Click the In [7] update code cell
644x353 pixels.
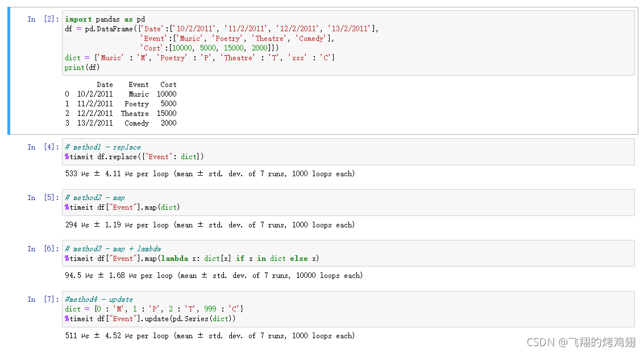(x=348, y=309)
